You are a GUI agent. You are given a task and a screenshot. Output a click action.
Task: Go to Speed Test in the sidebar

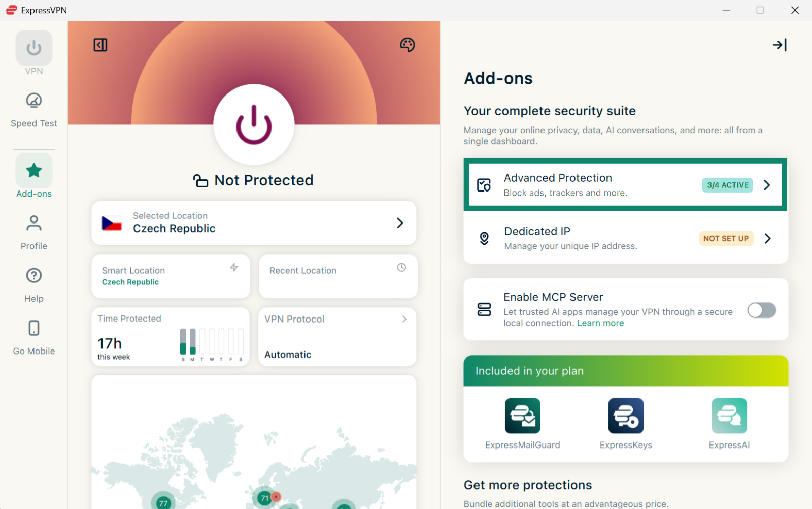point(34,109)
